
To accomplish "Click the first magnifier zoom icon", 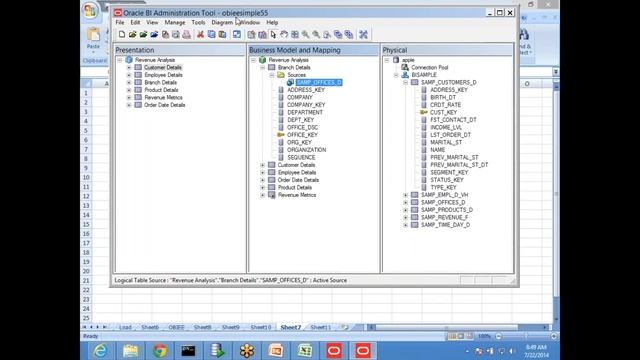I will pos(305,35).
